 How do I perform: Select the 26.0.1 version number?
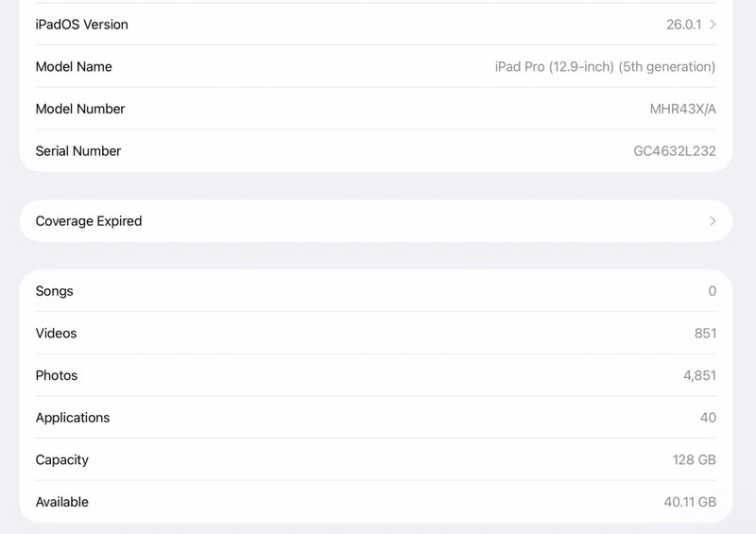[683, 25]
